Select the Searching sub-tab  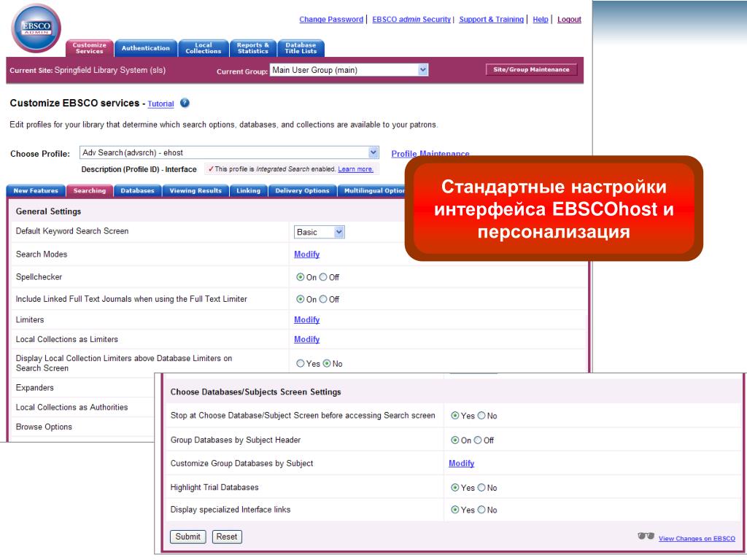[90, 190]
